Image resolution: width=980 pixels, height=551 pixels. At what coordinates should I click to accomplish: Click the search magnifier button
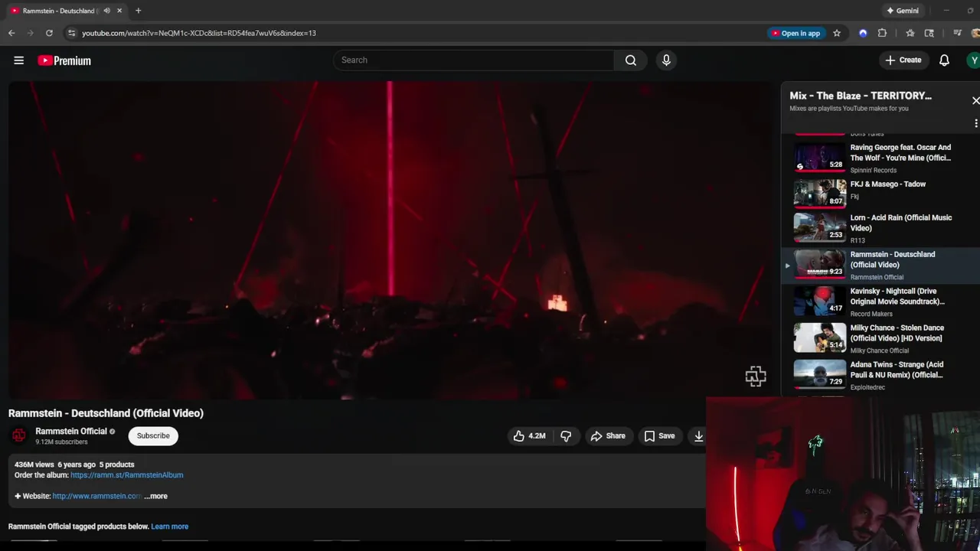[x=630, y=60]
